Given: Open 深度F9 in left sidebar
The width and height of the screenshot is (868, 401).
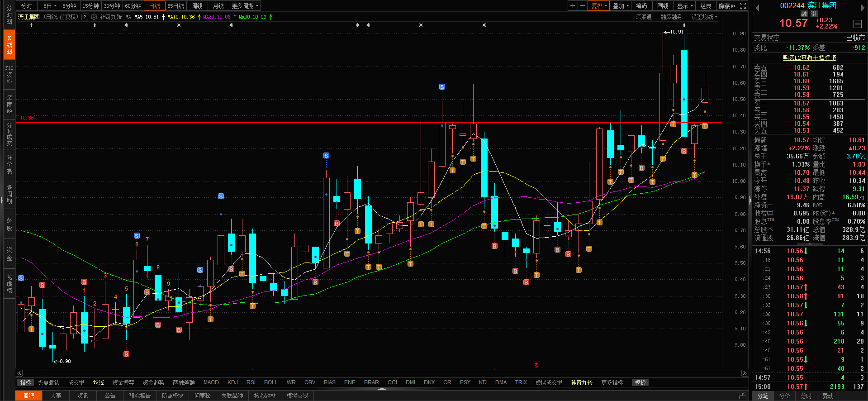Looking at the screenshot, I should click(9, 105).
